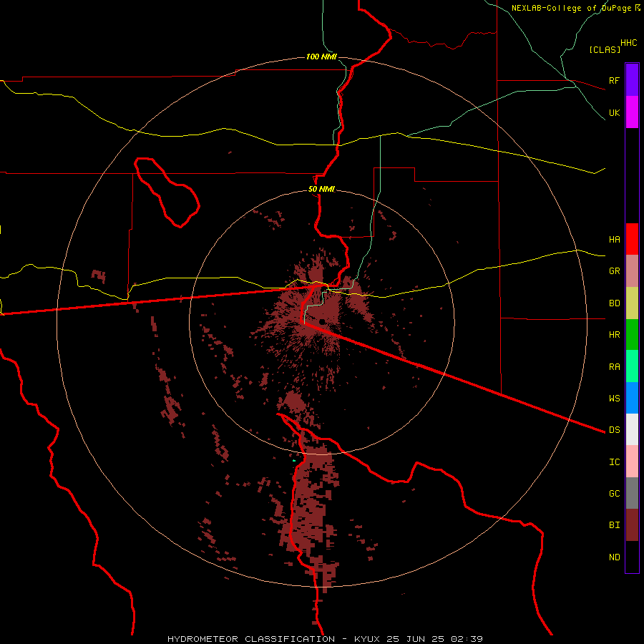Click the RA legend label
644x644 pixels.
tap(614, 367)
